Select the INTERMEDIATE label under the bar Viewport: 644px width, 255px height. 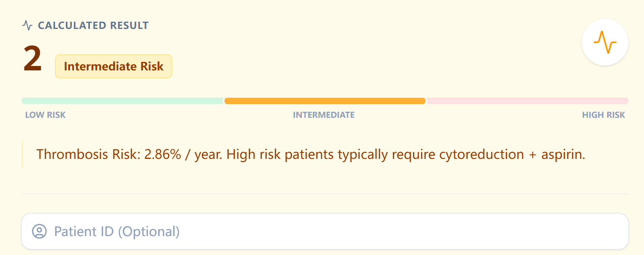point(324,115)
